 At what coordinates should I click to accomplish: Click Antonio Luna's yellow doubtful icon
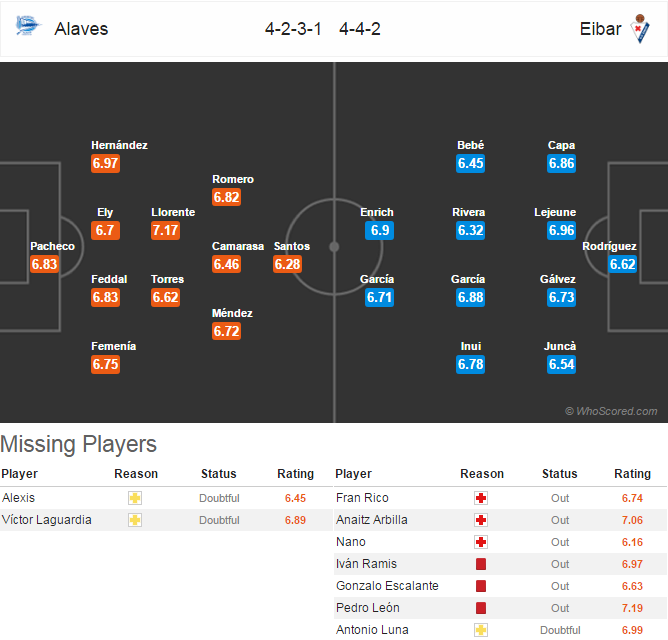coord(481,630)
